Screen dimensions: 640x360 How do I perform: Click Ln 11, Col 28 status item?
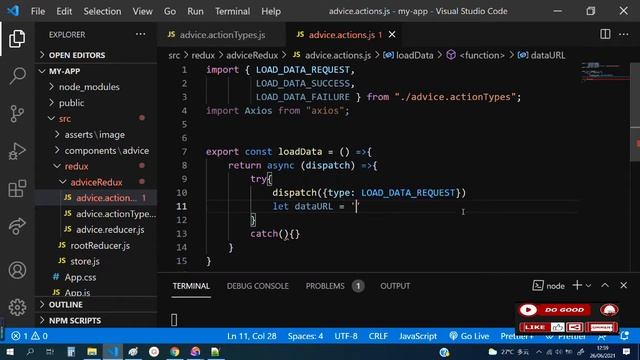pyautogui.click(x=251, y=336)
